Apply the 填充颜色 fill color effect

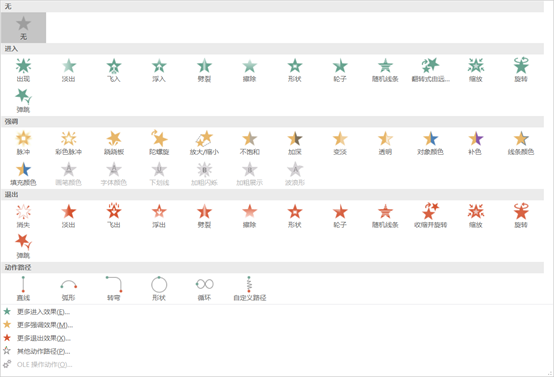click(x=23, y=174)
